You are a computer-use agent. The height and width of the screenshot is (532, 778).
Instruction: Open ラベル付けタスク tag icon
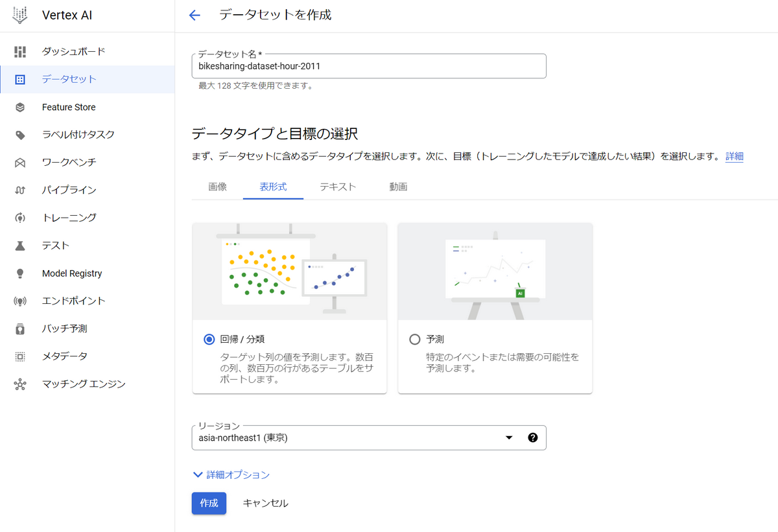20,135
